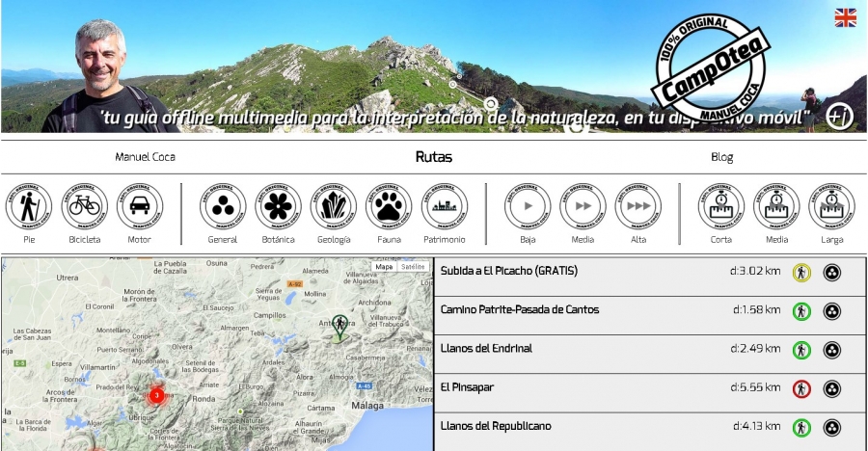The width and height of the screenshot is (868, 451).
Task: Toggle Corta distance filter
Action: pyautogui.click(x=720, y=206)
